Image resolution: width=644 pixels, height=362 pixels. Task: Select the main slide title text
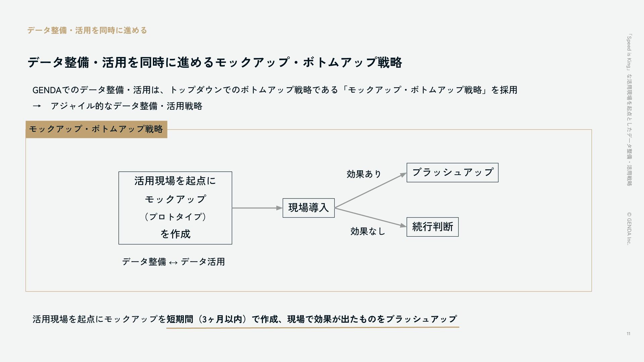pos(215,62)
